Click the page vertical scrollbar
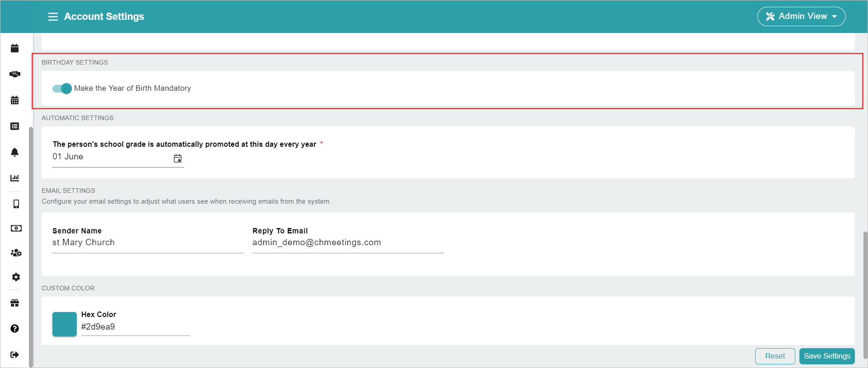868x368 pixels. click(865, 295)
